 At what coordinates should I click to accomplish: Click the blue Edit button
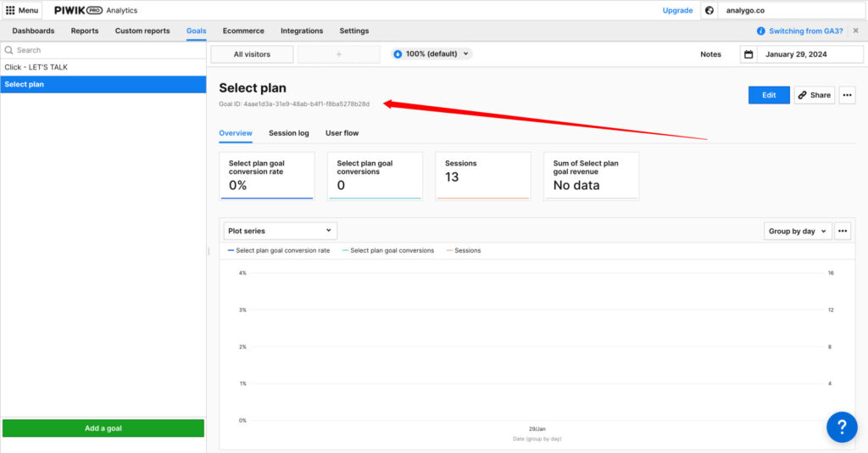click(769, 95)
